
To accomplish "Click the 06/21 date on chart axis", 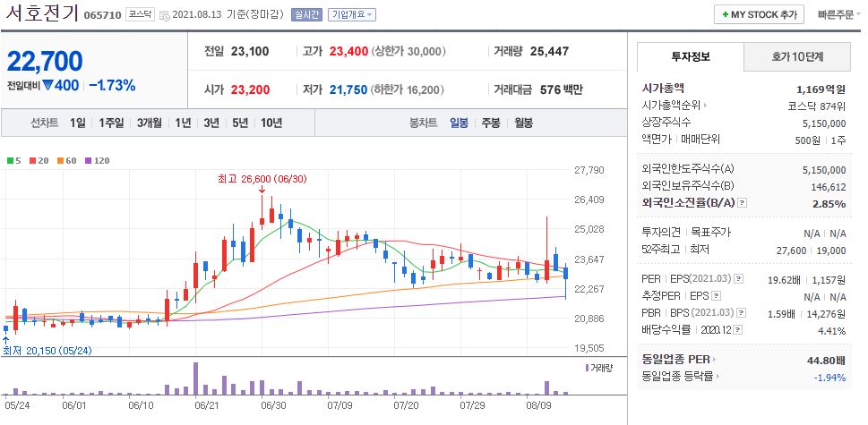I will [x=207, y=405].
